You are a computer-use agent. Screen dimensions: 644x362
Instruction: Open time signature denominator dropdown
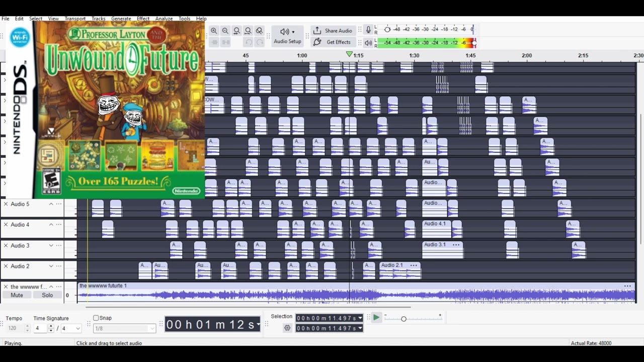point(78,328)
